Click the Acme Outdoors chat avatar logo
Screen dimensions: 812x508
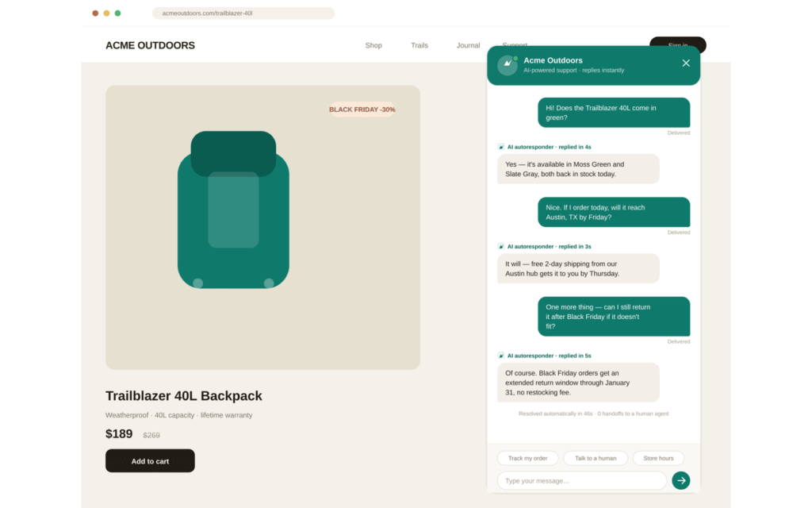[x=507, y=65]
